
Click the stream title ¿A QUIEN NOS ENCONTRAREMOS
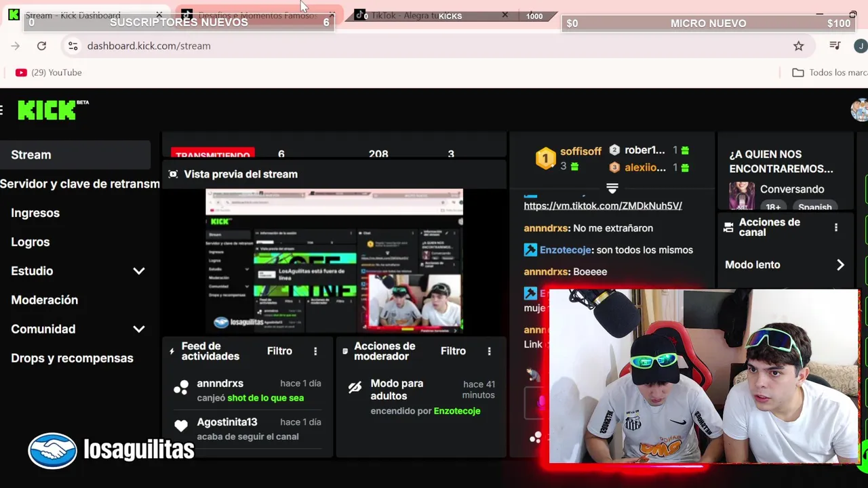point(781,161)
